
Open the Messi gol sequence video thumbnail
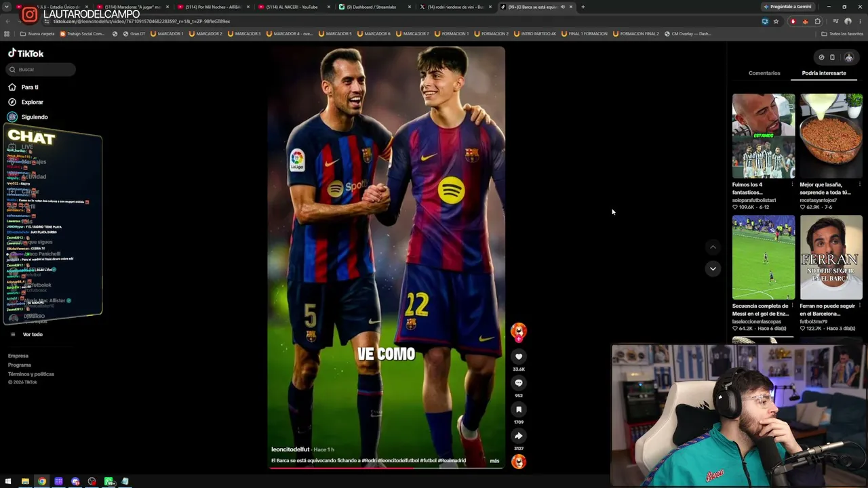pyautogui.click(x=764, y=258)
